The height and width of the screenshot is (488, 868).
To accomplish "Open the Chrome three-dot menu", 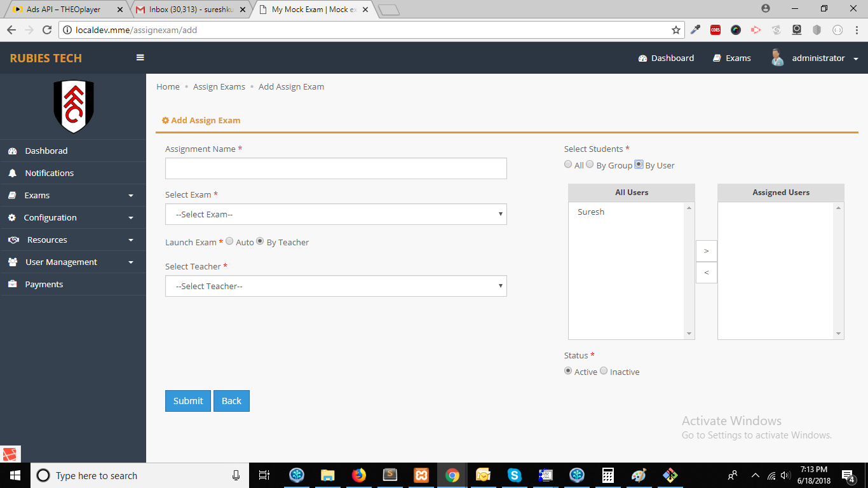I will point(856,30).
